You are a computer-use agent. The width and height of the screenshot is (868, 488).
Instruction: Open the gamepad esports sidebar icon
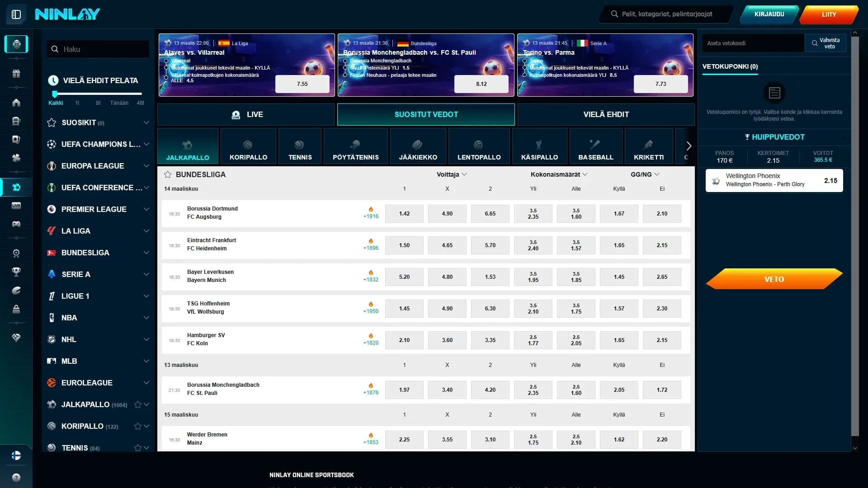pos(16,224)
